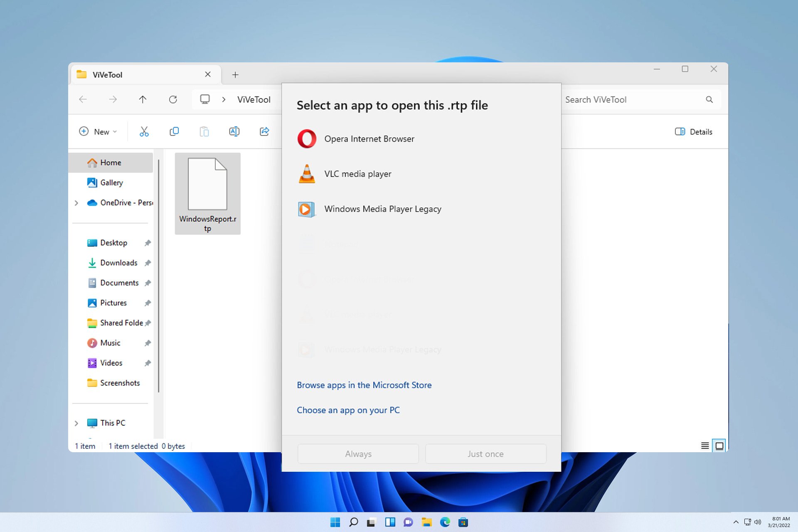Click the Cut scissors icon
This screenshot has width=798, height=532.
point(144,132)
